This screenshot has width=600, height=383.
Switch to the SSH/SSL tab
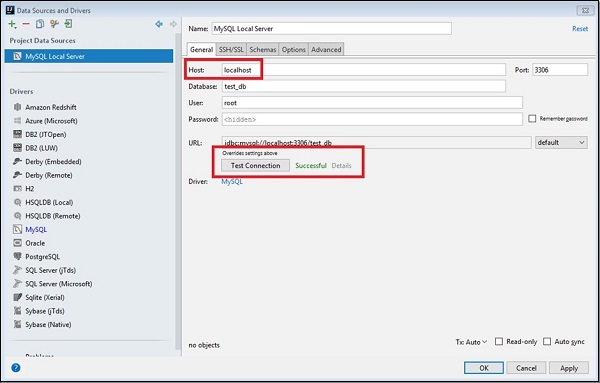[x=231, y=49]
